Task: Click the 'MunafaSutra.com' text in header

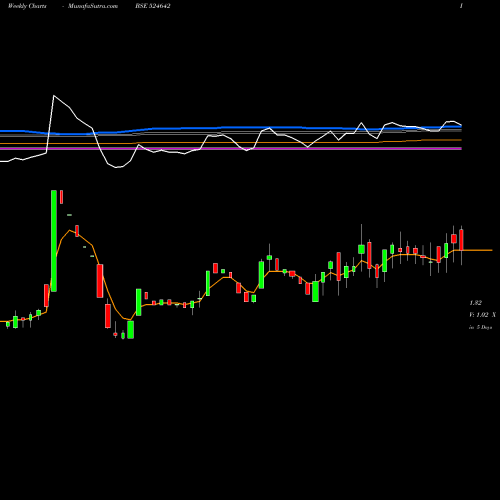Action: click(x=93, y=6)
